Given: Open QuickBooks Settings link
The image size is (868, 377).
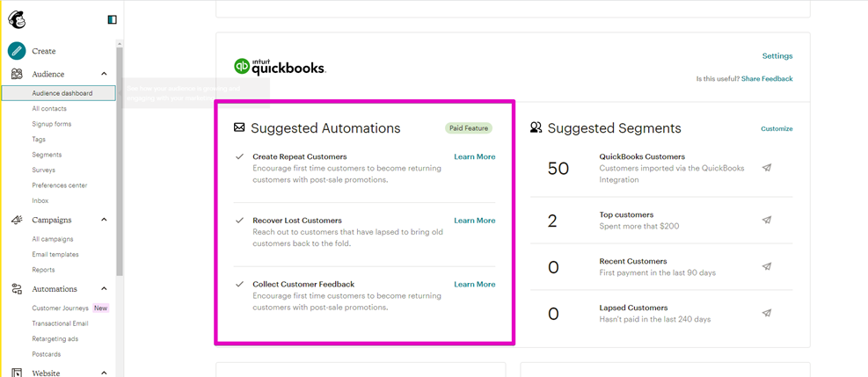Looking at the screenshot, I should click(777, 56).
